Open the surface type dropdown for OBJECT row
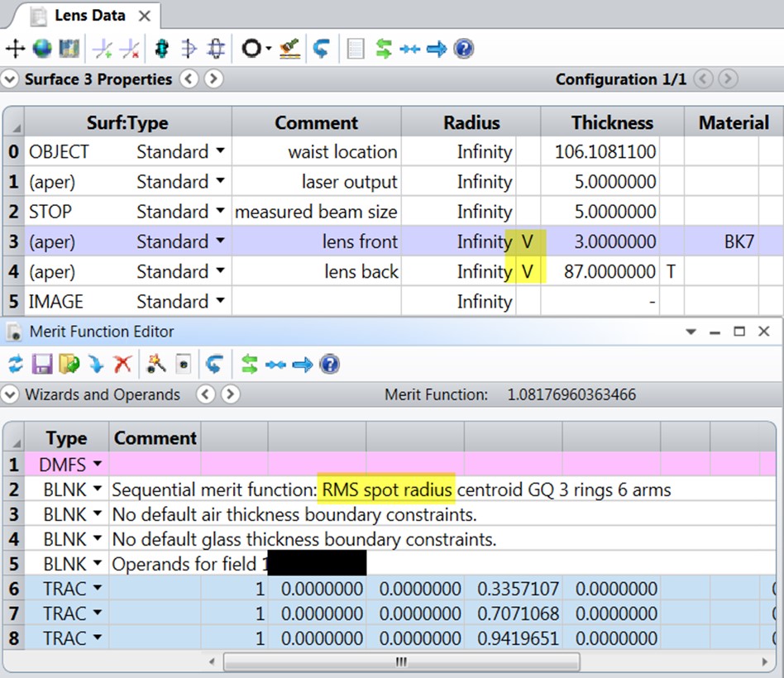784x678 pixels. click(221, 150)
